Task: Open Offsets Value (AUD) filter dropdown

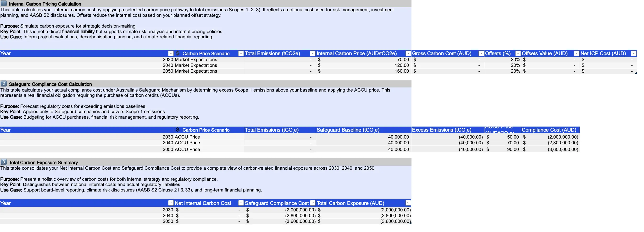Action: pos(577,53)
